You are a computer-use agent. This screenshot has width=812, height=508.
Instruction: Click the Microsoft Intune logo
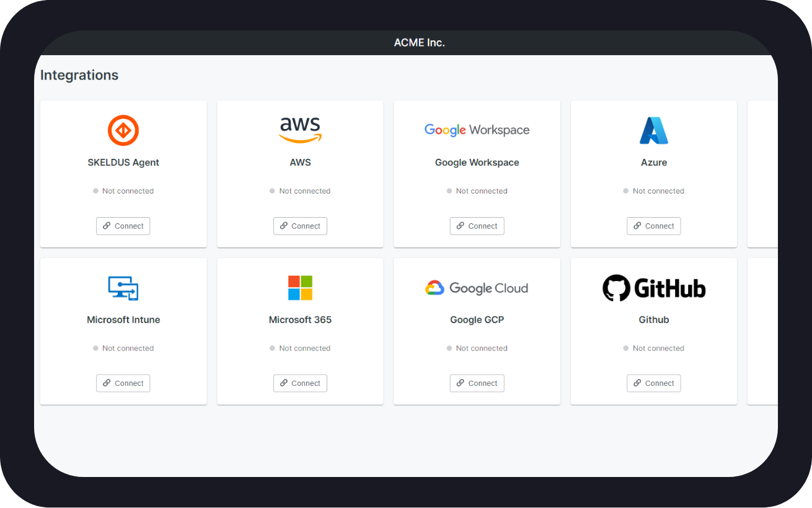point(123,288)
